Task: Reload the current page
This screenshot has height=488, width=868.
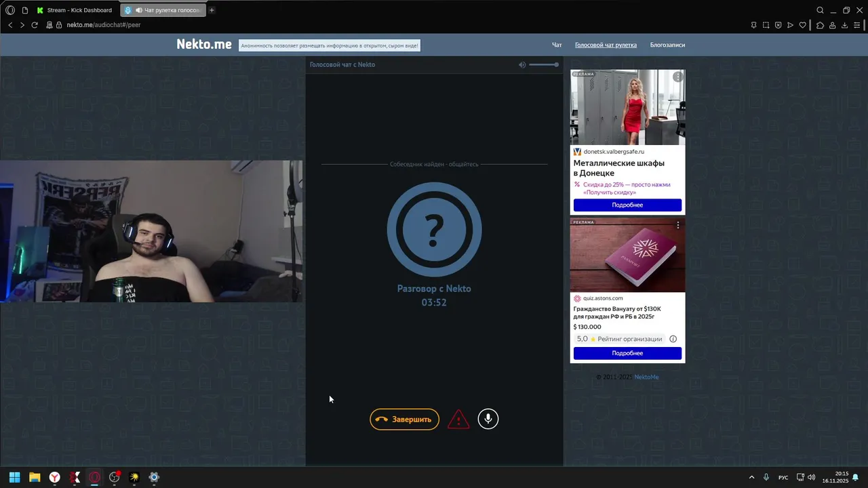Action: tap(35, 25)
